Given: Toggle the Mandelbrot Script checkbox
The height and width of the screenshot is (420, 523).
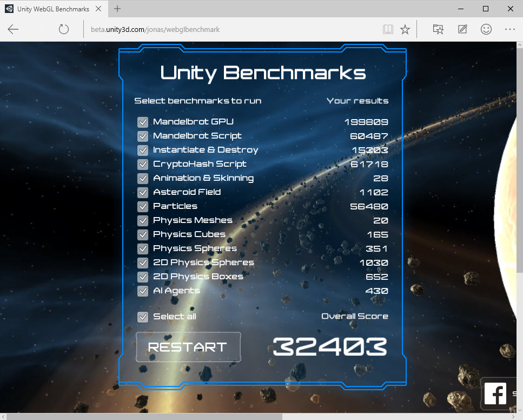Looking at the screenshot, I should [x=143, y=136].
